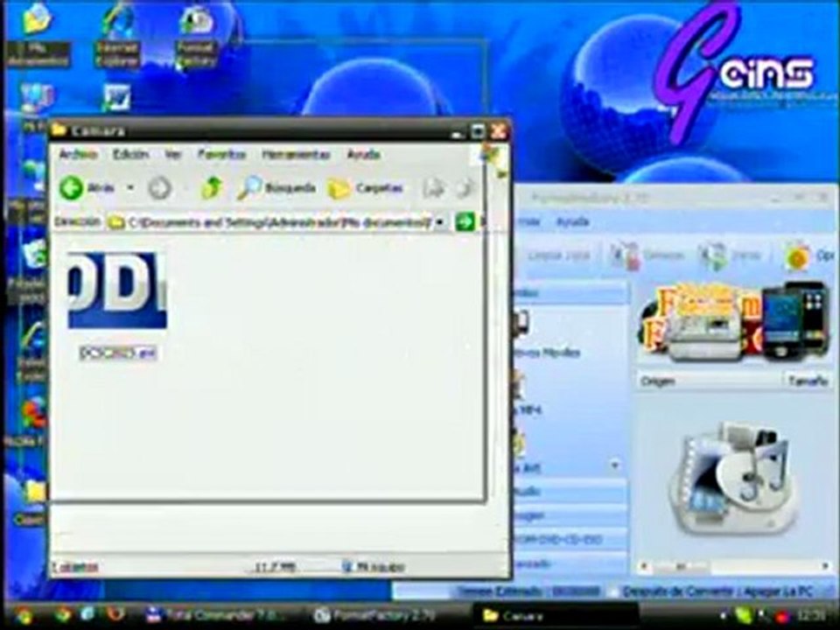Click the 11.7 MB status bar entry
This screenshot has width=840, height=630.
click(276, 566)
